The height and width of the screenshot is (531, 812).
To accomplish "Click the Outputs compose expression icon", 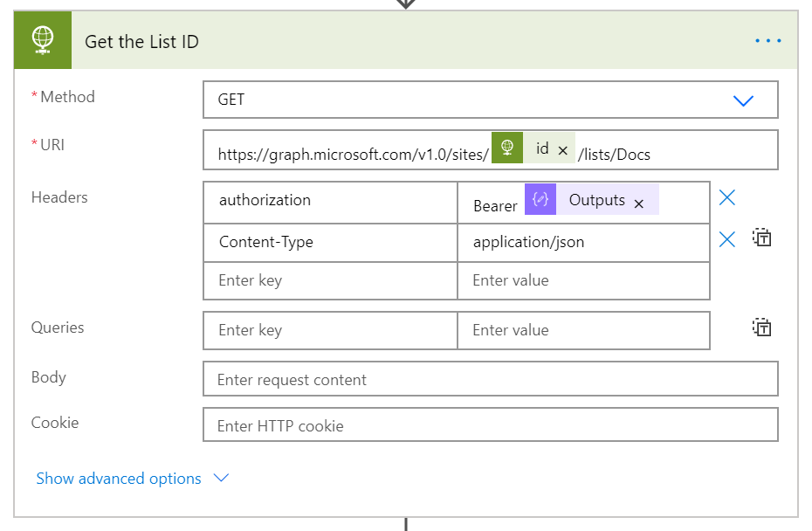I will click(x=540, y=199).
